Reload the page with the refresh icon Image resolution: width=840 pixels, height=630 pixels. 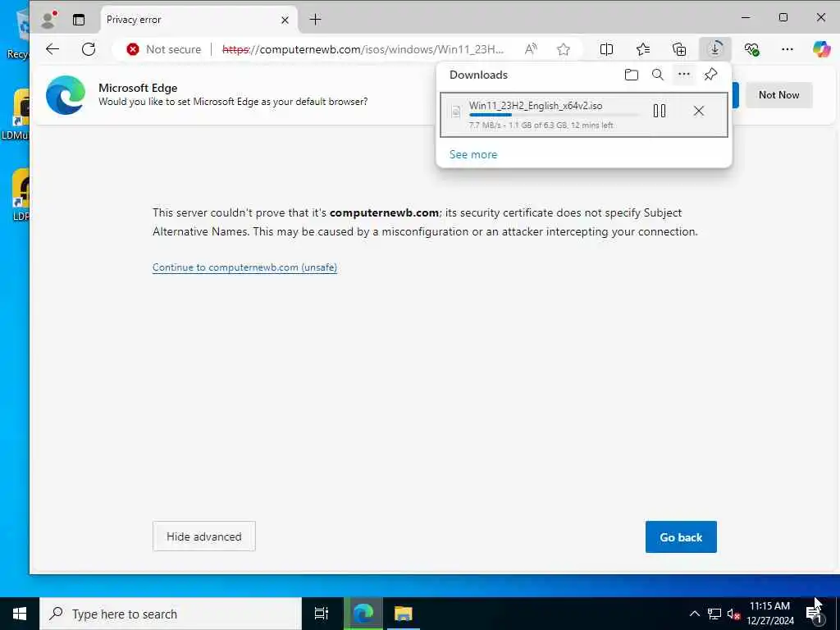point(89,49)
